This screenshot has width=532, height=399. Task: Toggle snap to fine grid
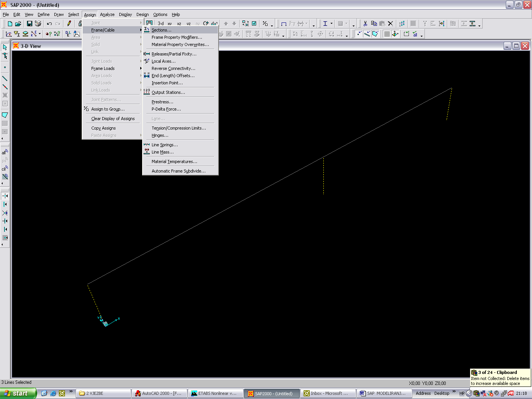[x=5, y=237]
